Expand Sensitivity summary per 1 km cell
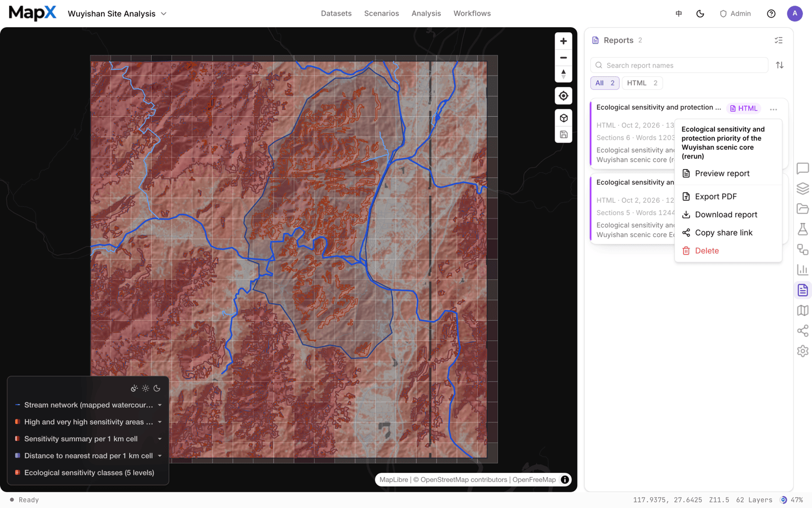The image size is (812, 508). [x=160, y=439]
